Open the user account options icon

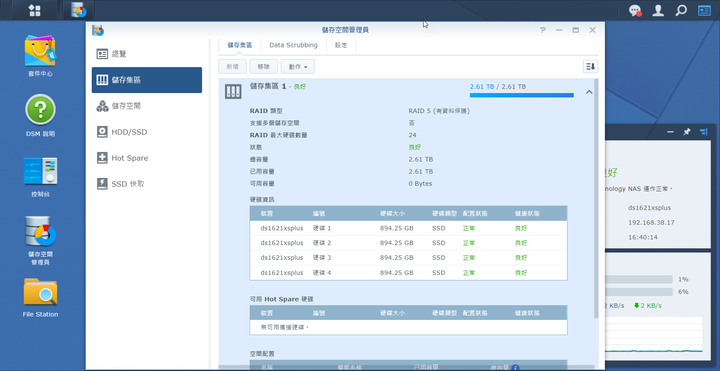(658, 11)
